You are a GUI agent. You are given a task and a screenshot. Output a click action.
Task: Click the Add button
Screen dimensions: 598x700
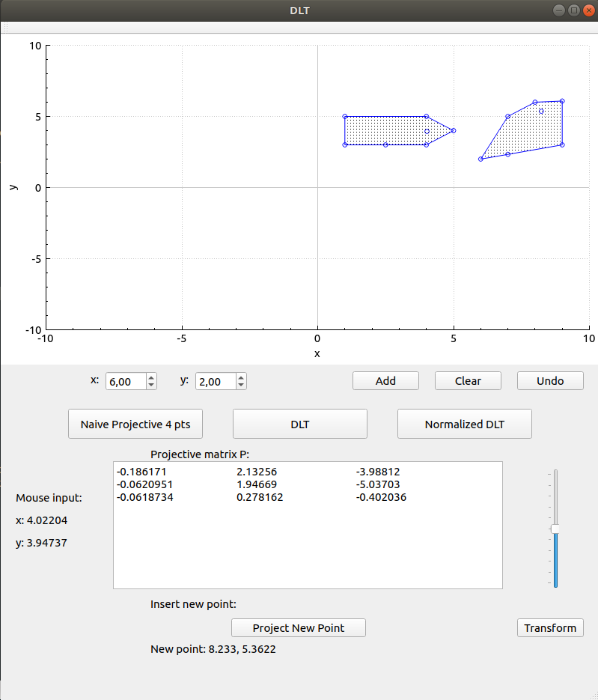[385, 381]
